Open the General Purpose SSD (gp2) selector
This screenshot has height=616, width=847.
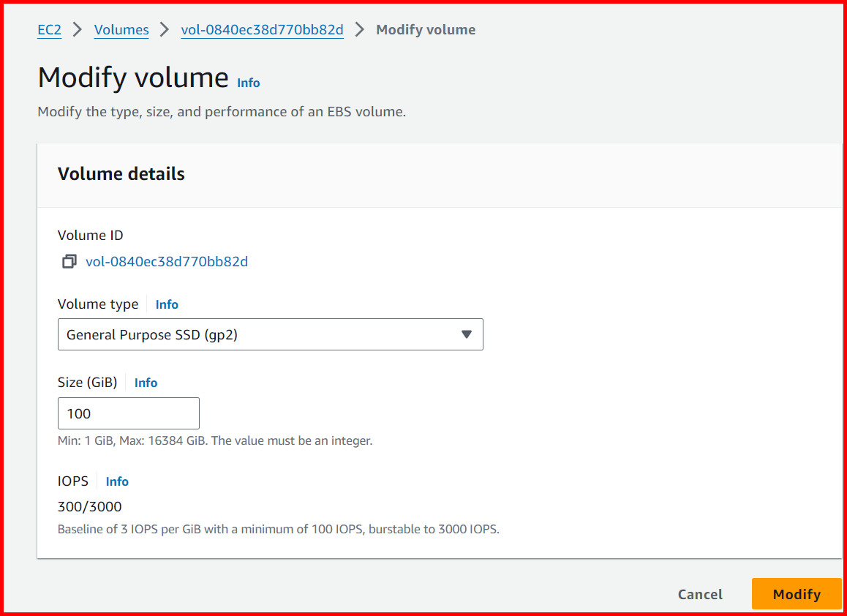pyautogui.click(x=271, y=334)
